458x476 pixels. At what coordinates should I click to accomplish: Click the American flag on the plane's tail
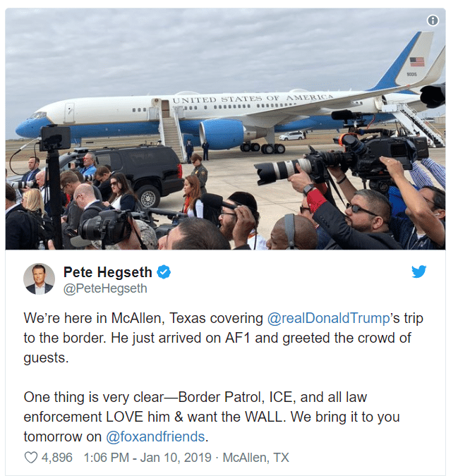click(417, 61)
